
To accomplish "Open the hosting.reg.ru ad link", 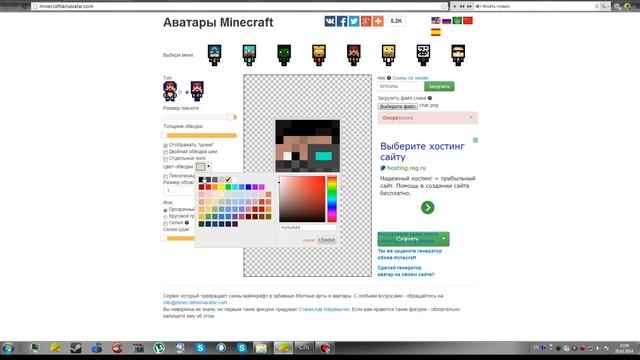I will click(406, 168).
